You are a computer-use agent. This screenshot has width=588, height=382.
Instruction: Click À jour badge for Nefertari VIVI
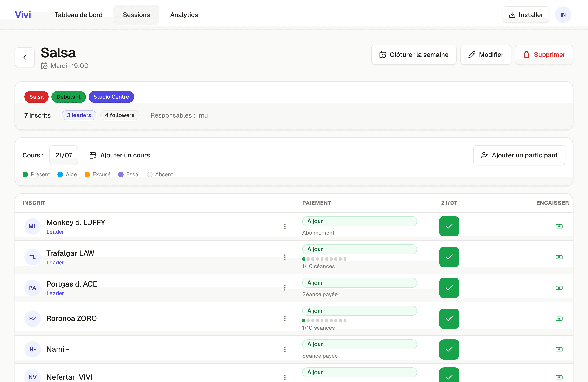[359, 372]
